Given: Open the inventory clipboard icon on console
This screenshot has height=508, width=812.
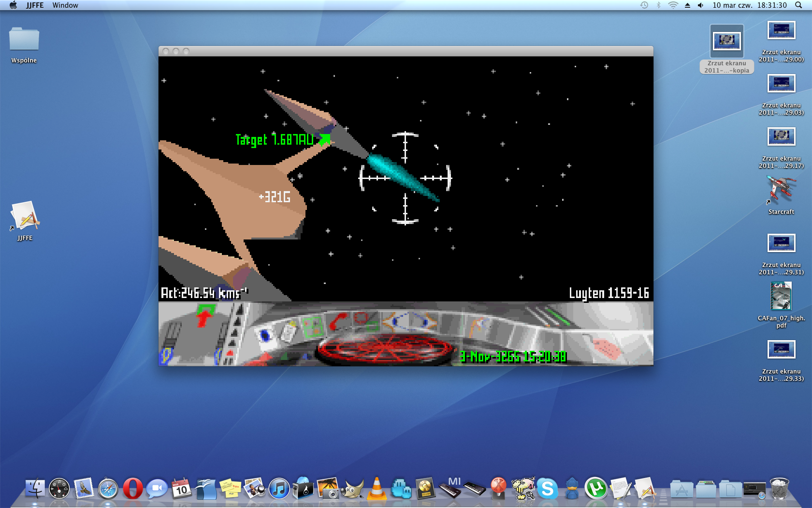Looking at the screenshot, I should click(x=289, y=332).
